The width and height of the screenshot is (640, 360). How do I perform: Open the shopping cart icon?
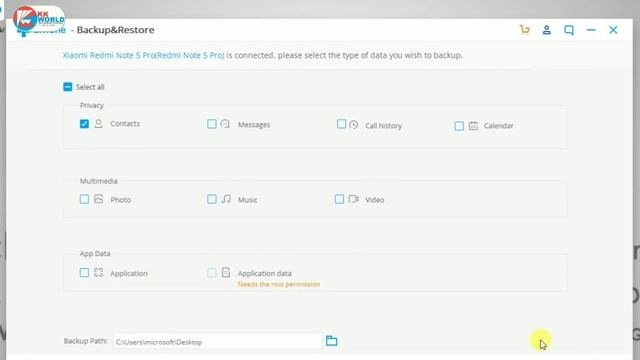coord(524,30)
